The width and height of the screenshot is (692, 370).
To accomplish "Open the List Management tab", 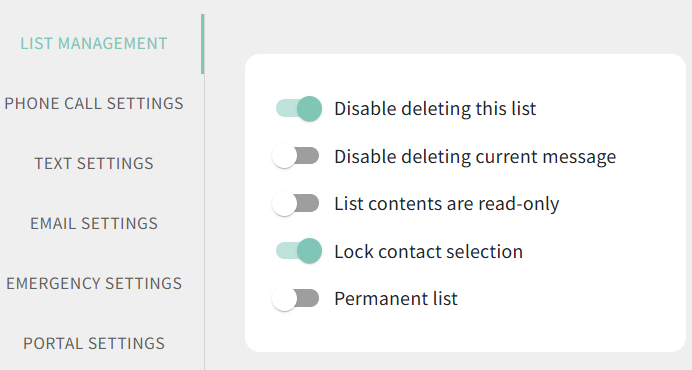I will click(94, 43).
